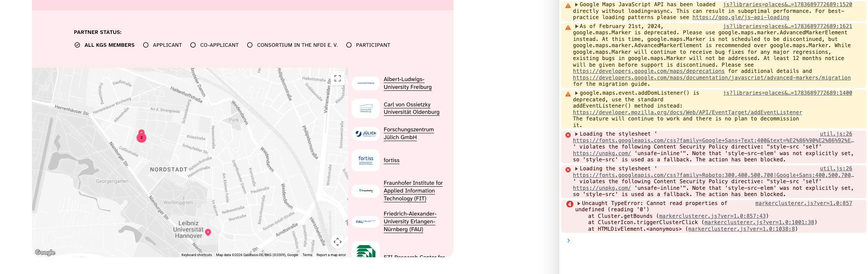Click the map pin near Leibniz Universität Hannover
Viewport: 868px width, 274px height.
point(208,232)
